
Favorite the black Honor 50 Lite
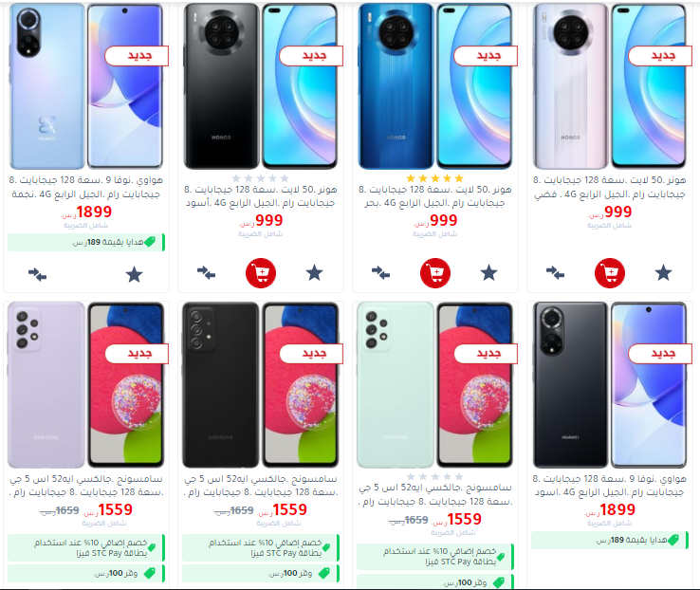point(314,272)
